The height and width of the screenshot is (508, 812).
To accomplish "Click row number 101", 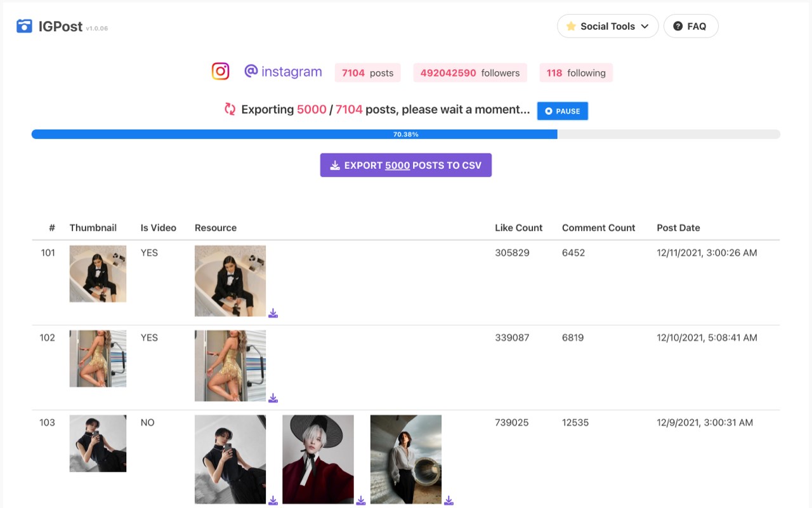I will click(48, 253).
